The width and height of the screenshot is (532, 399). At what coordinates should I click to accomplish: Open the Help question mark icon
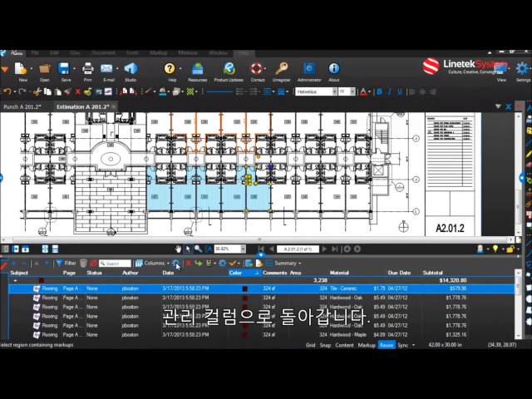click(x=170, y=69)
